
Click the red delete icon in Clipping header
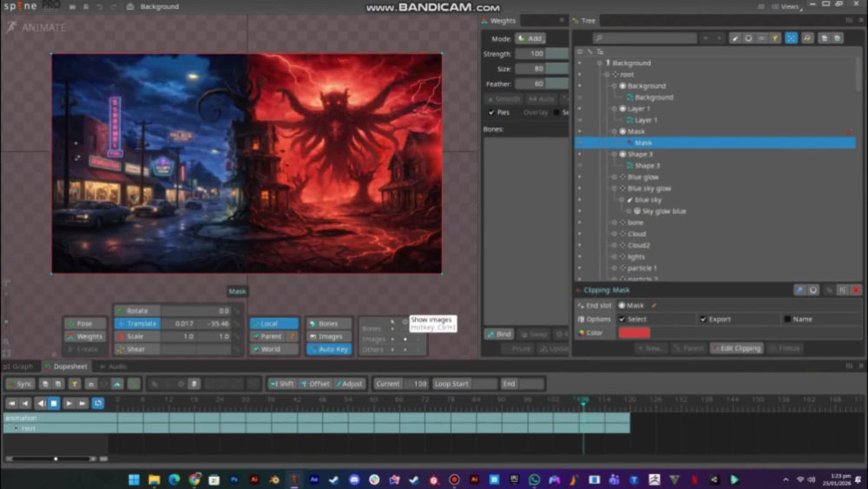click(856, 290)
